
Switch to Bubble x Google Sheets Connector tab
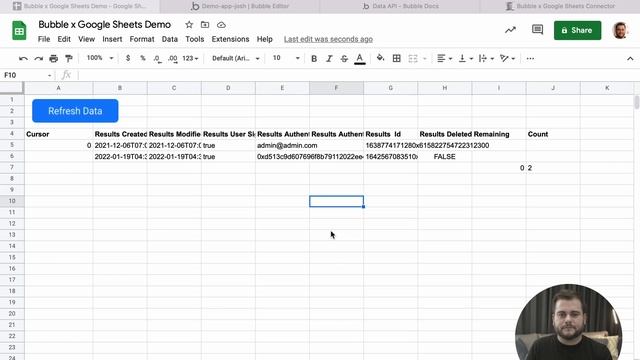tap(560, 6)
